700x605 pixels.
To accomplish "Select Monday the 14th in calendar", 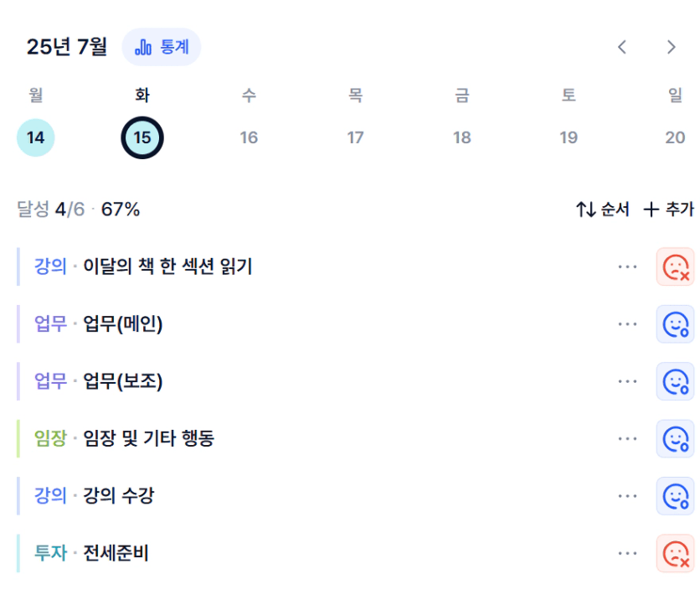I will (x=36, y=137).
